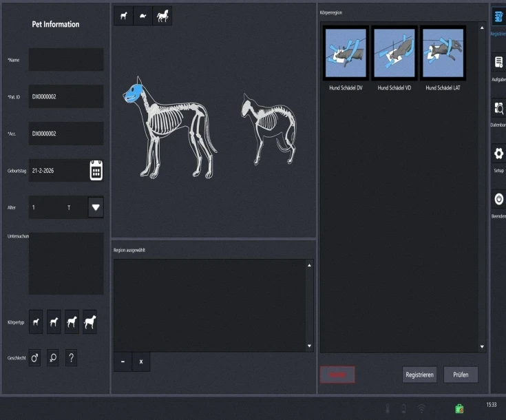Set Geschlecht to unknown question mark
506x420 pixels.
[72, 358]
